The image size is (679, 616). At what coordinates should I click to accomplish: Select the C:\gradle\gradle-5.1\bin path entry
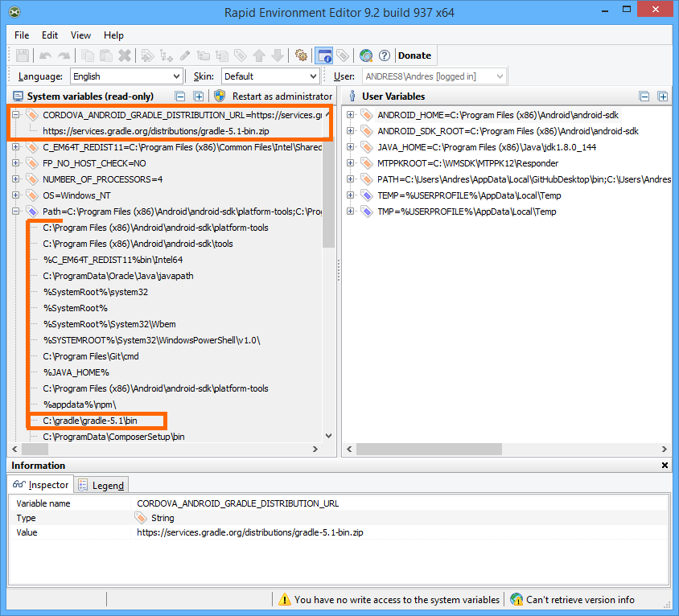[x=90, y=421]
